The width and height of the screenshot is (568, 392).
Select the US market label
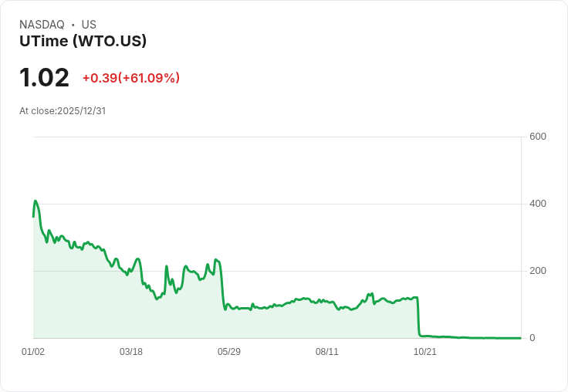click(89, 25)
